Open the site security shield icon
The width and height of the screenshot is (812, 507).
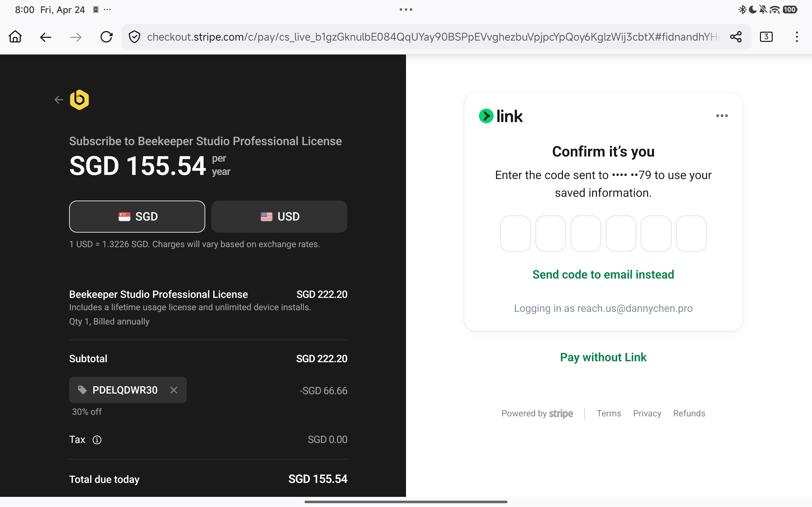tap(134, 37)
